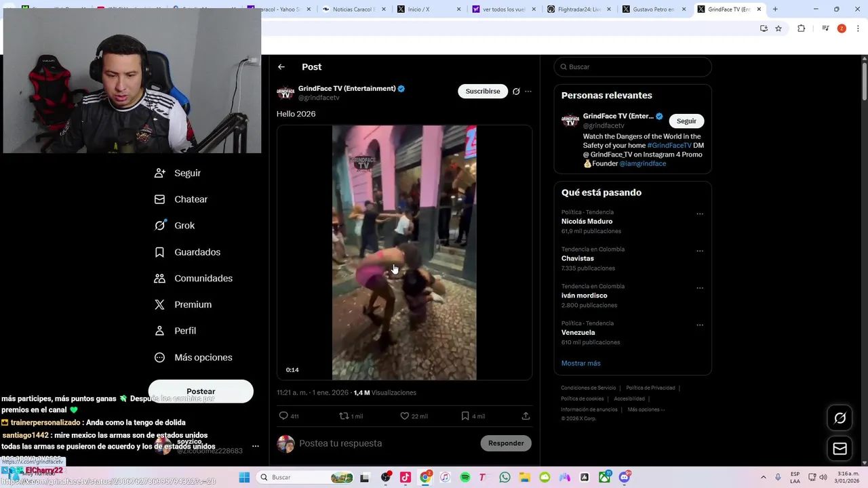This screenshot has height=488, width=868.
Task: Open options for iván mordisco trend
Action: click(x=700, y=288)
